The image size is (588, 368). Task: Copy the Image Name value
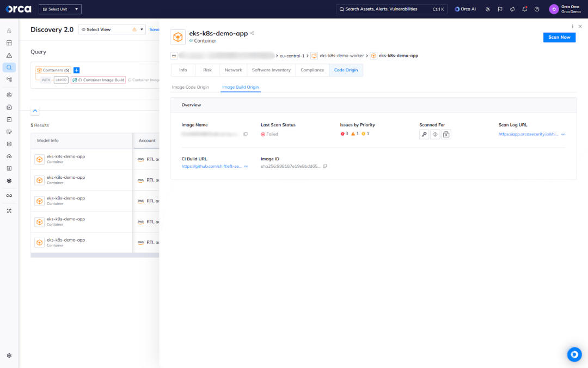coord(246,134)
